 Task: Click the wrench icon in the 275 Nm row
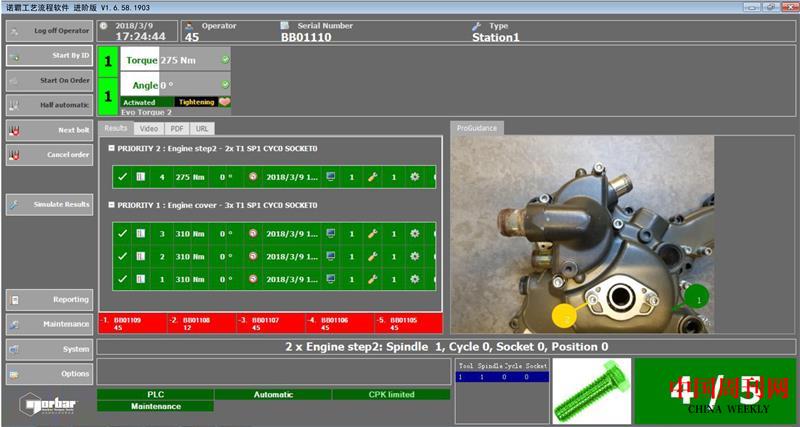click(372, 177)
